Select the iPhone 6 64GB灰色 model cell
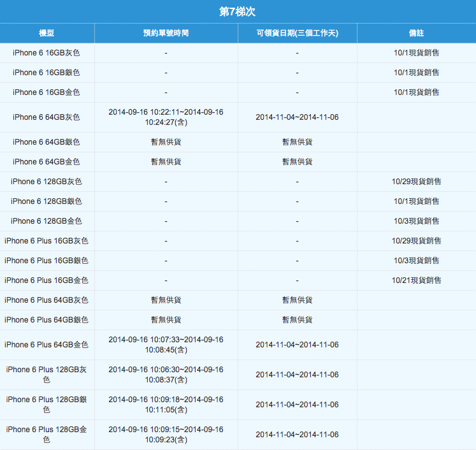Screen dimensions: 476x450 (x=46, y=117)
